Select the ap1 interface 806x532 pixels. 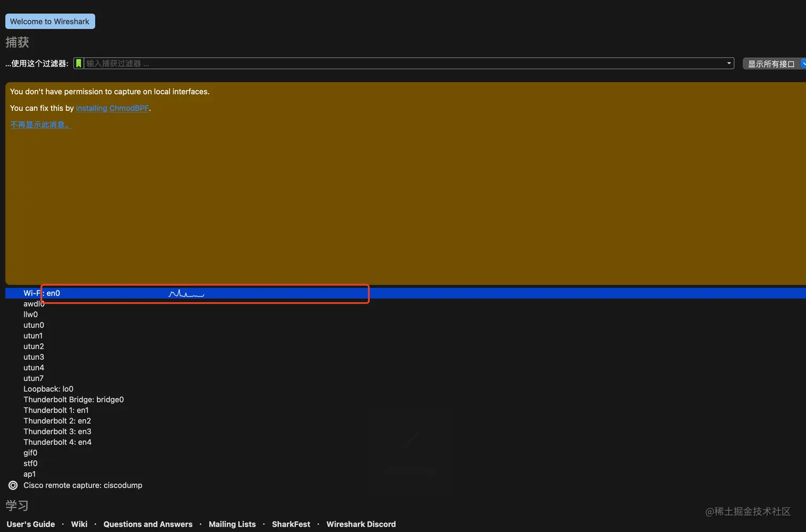tap(406, 474)
